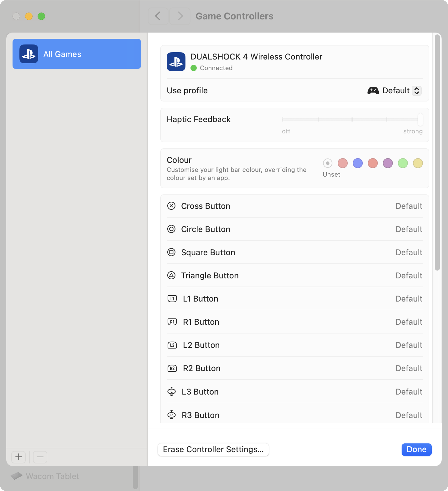Pick the pink swatch next to Unset radio

point(343,163)
